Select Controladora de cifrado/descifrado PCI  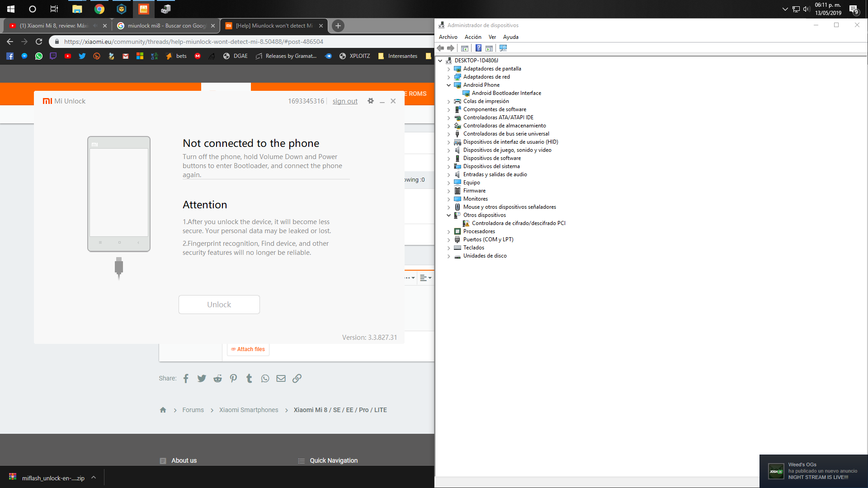[x=519, y=223]
